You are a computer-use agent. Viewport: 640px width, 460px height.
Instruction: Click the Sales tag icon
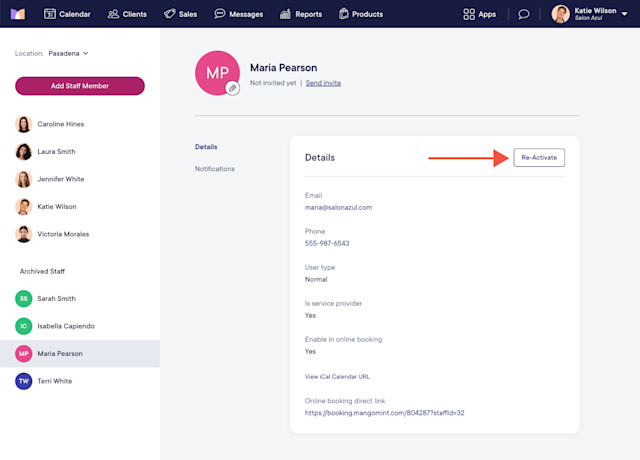pos(169,14)
